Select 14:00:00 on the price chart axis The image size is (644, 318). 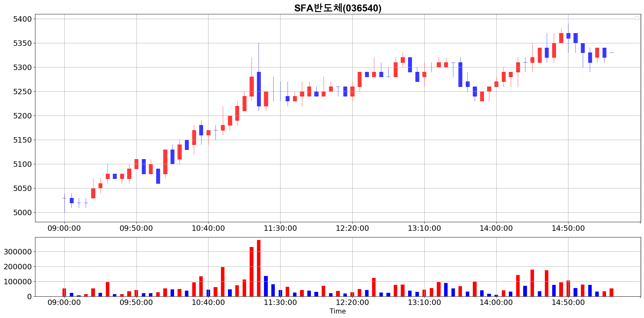[496, 228]
